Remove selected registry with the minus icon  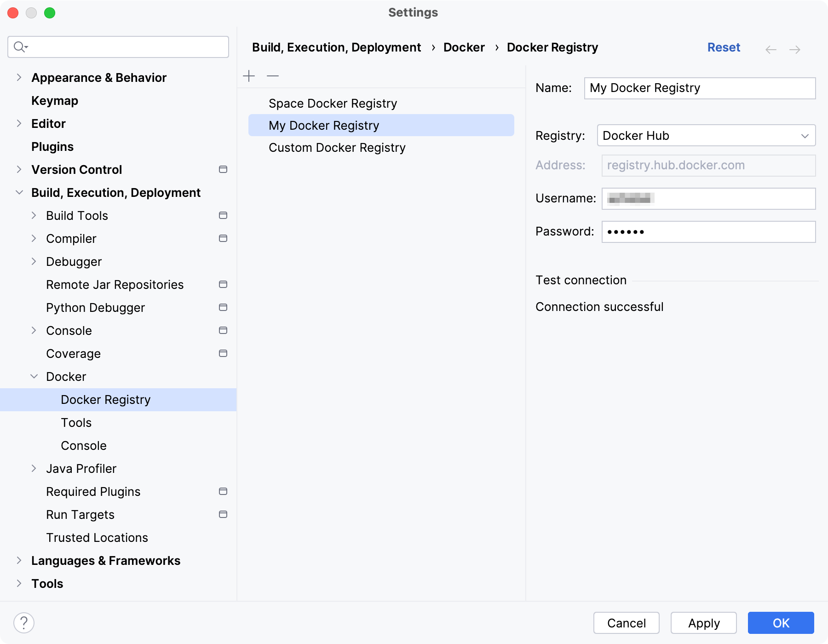pyautogui.click(x=272, y=76)
